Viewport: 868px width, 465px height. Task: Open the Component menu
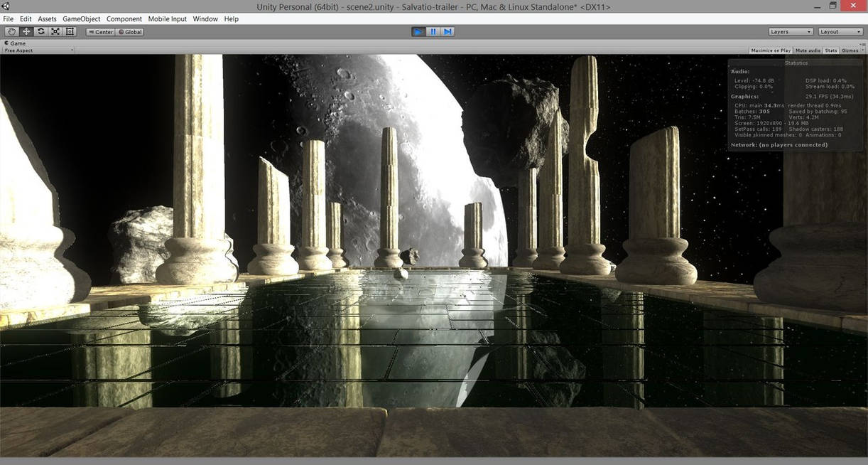coord(124,19)
